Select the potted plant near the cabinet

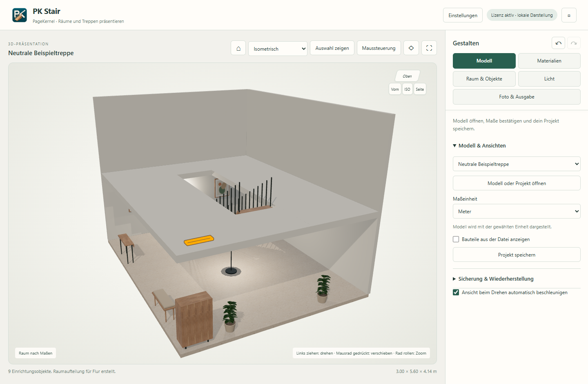pyautogui.click(x=230, y=316)
